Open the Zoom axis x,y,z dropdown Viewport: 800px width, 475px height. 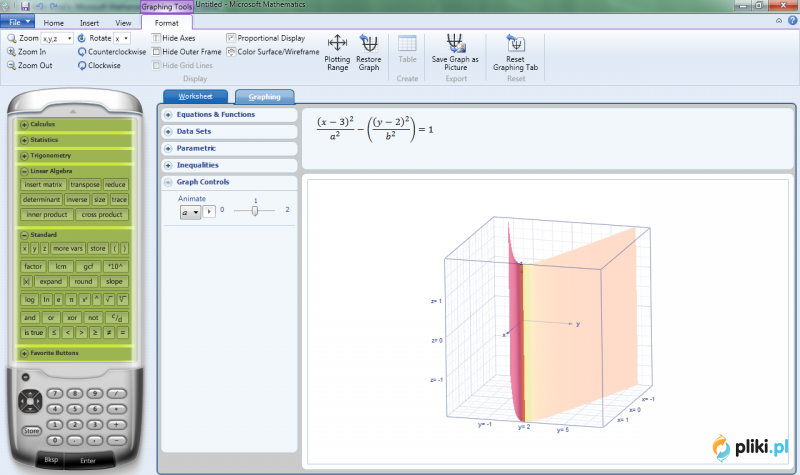69,38
